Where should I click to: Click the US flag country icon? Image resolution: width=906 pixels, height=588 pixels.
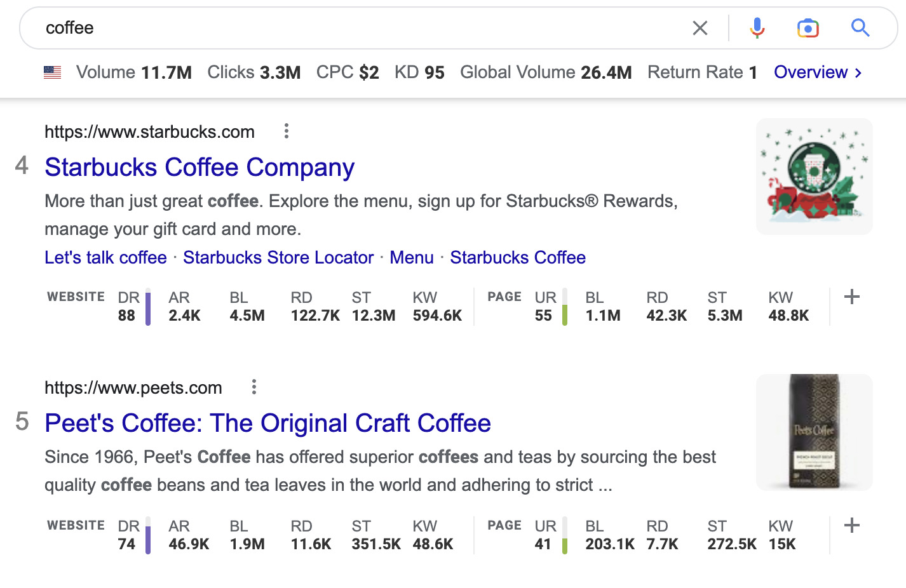click(x=53, y=72)
